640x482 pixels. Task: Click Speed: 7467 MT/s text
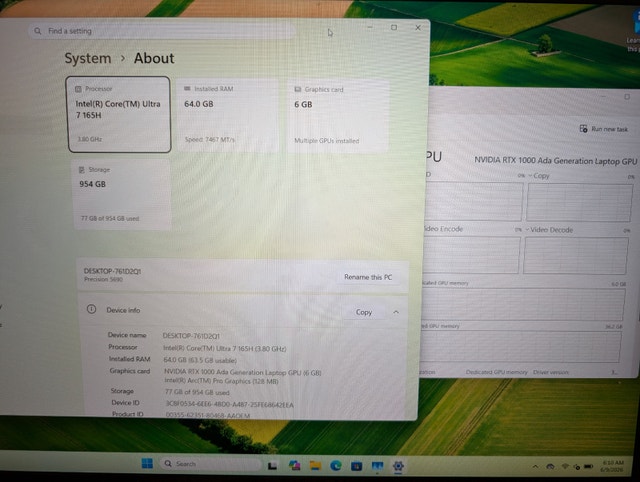point(210,140)
